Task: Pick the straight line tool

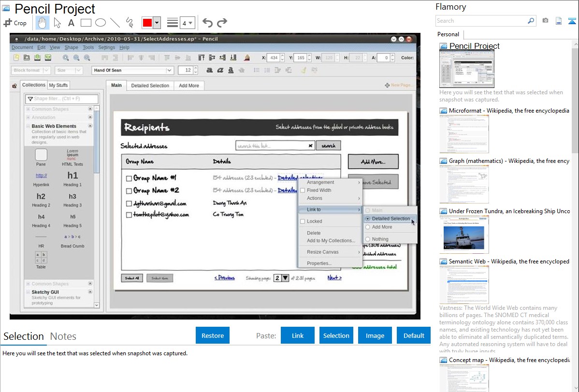Action: point(115,23)
